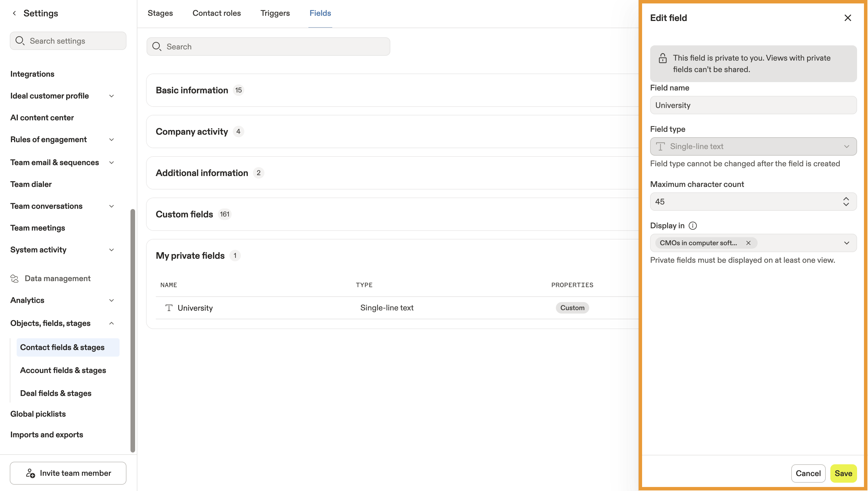The width and height of the screenshot is (868, 491).
Task: Open Deal fields & stages
Action: [56, 393]
